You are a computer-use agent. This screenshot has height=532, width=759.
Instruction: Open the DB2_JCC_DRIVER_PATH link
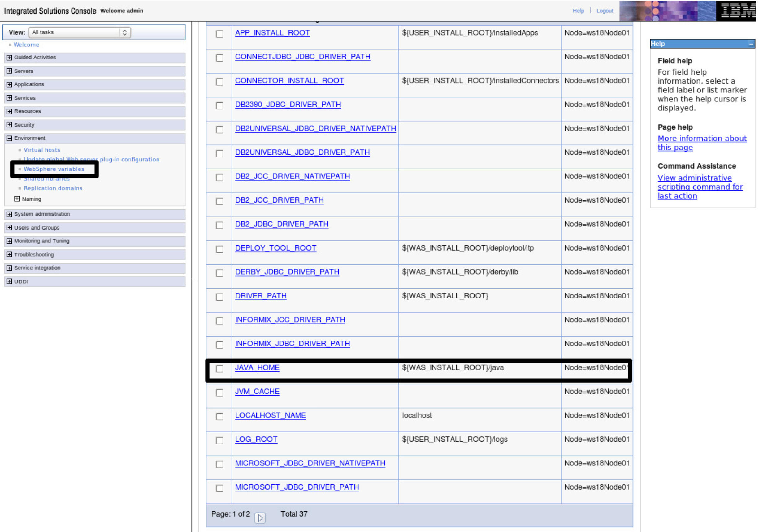279,200
